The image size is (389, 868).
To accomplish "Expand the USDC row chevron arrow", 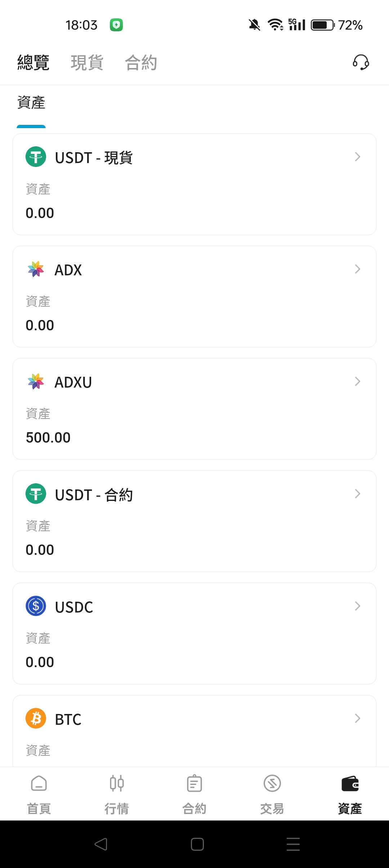I will [357, 606].
